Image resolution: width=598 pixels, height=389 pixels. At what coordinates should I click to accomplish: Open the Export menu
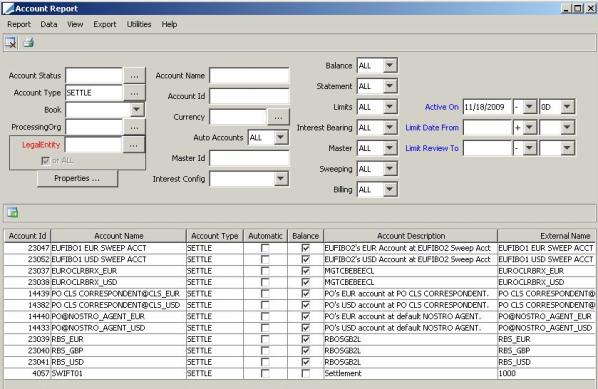tap(104, 24)
